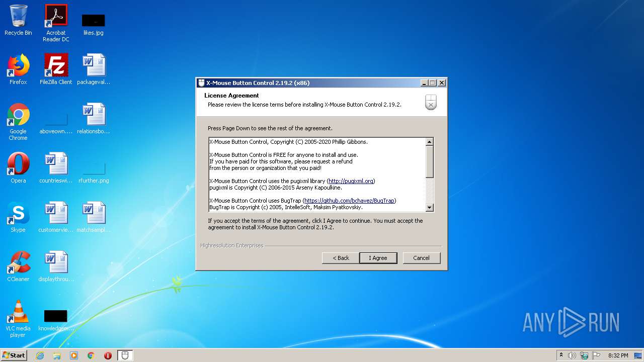The height and width of the screenshot is (362, 644).
Task: Click the installer title bar mouse icon
Action: [x=201, y=83]
